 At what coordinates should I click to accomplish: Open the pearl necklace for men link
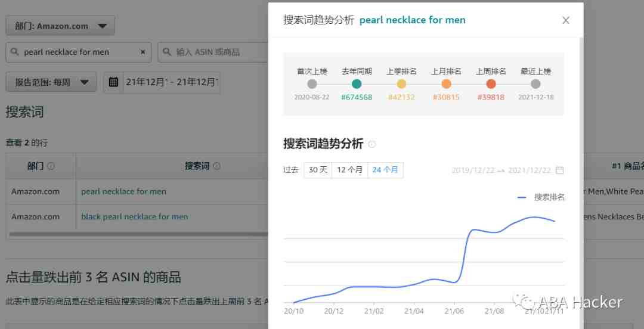point(123,191)
